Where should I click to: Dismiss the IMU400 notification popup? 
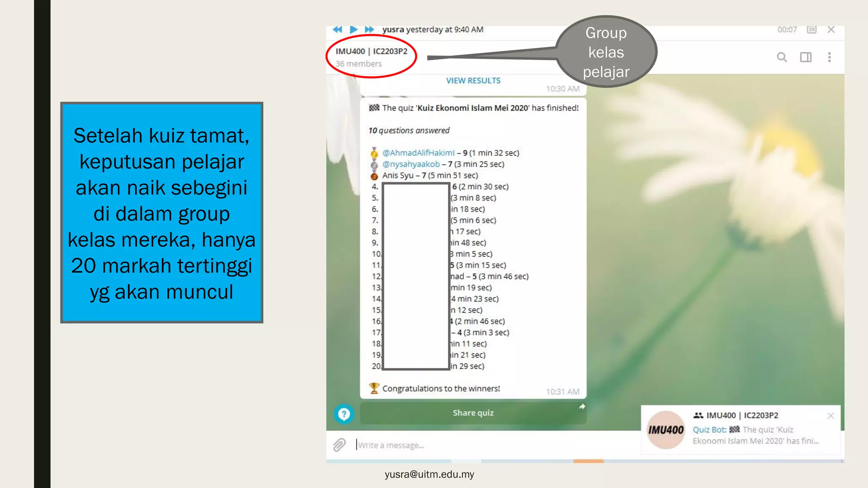coord(830,416)
